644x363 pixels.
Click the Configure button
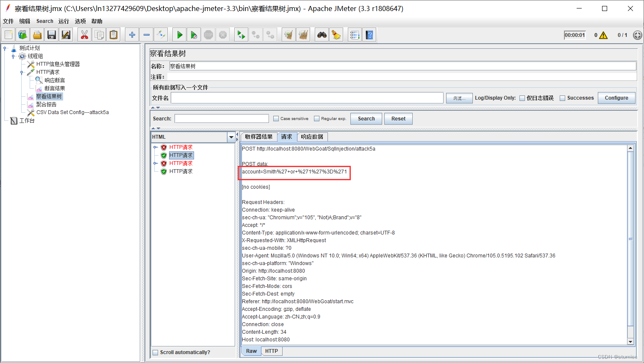[616, 98]
